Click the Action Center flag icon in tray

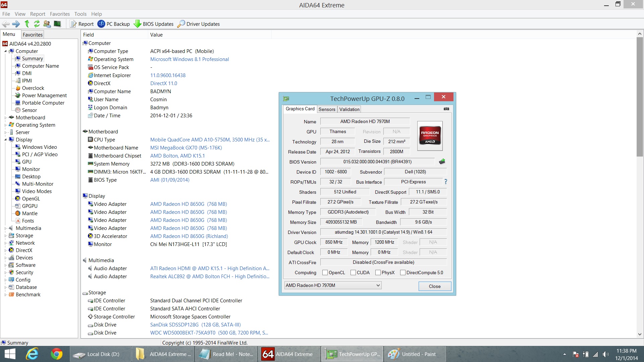pos(576,354)
